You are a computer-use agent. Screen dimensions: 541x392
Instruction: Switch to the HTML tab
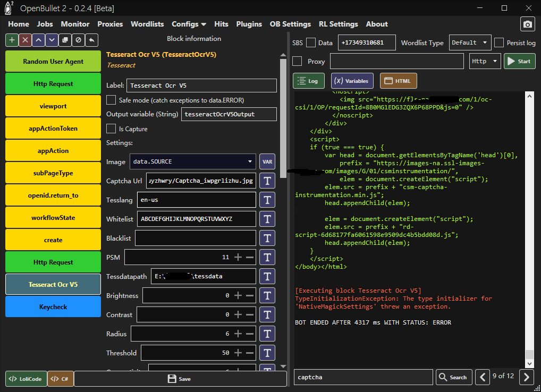(x=398, y=81)
